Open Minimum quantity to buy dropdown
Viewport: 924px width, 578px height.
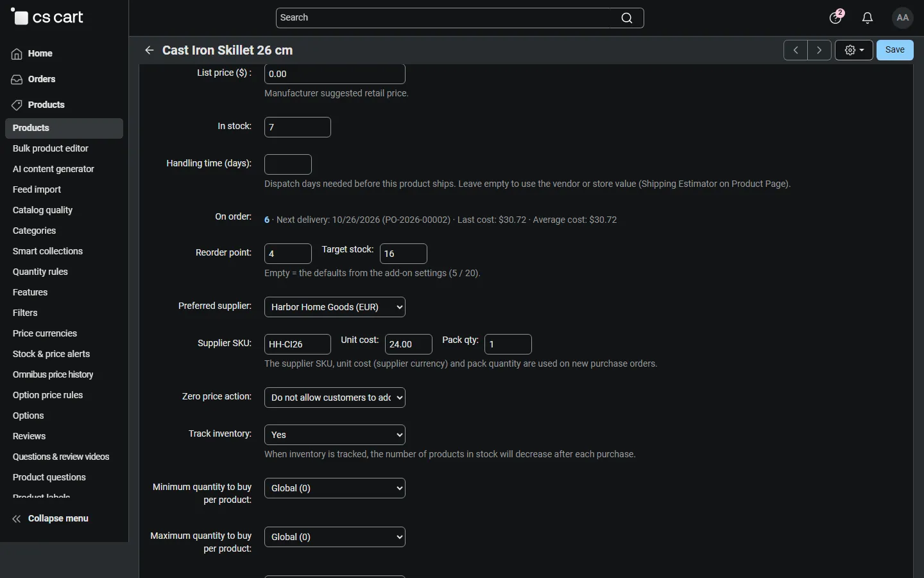point(335,488)
